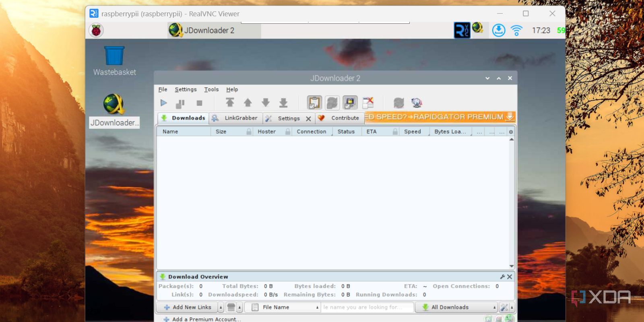Click Add a Premium Account link
Screen dimensions: 644x322
202,319
